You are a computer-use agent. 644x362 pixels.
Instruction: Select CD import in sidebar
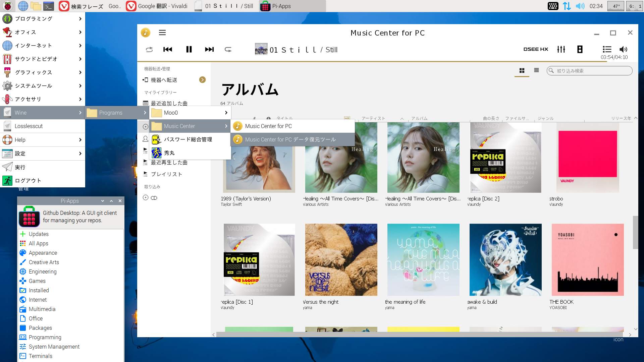154,198
